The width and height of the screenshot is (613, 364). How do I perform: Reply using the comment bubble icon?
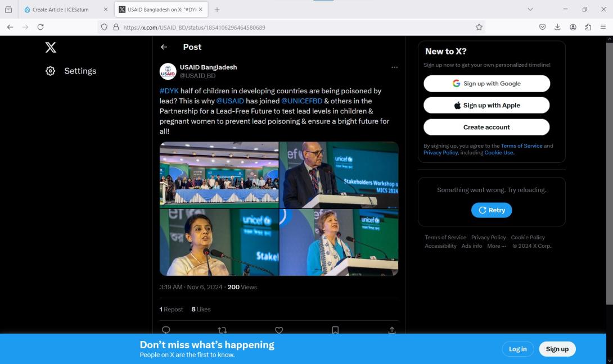[x=166, y=330]
